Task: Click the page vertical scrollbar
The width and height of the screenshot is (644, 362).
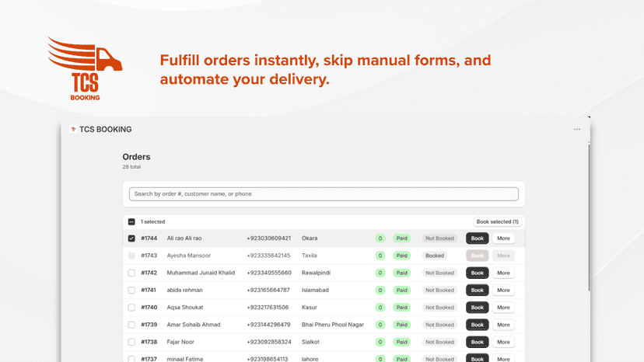Action: pos(589,218)
